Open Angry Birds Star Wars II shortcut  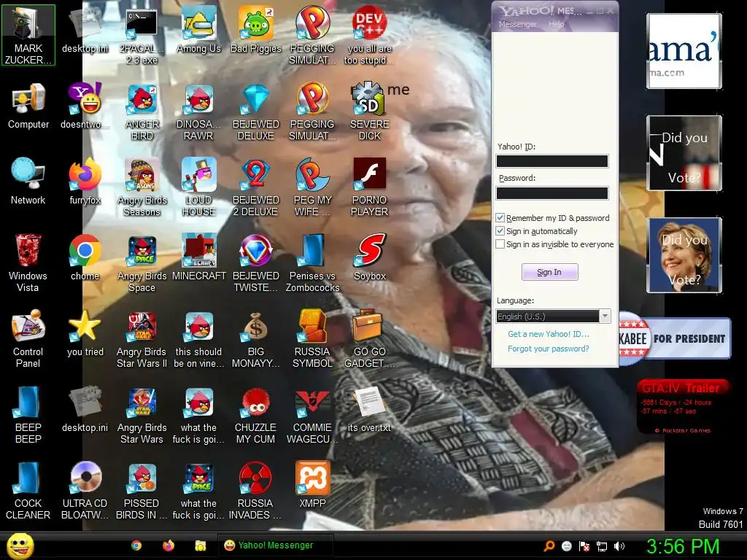(142, 339)
